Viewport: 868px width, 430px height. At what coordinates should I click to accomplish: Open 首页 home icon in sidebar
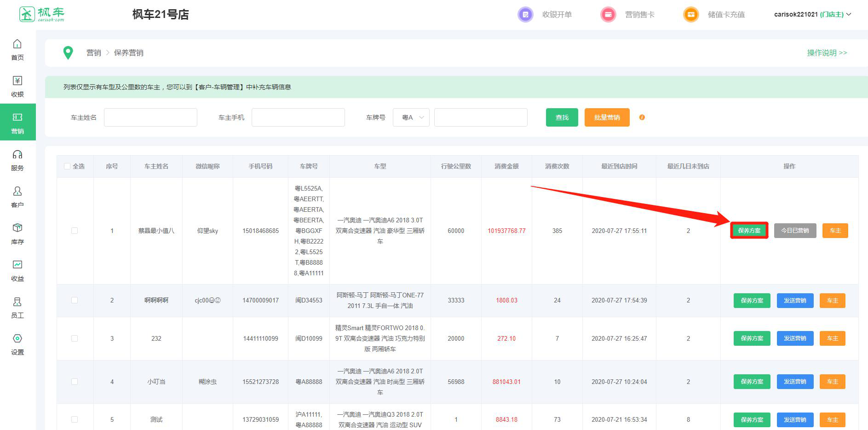pos(17,44)
